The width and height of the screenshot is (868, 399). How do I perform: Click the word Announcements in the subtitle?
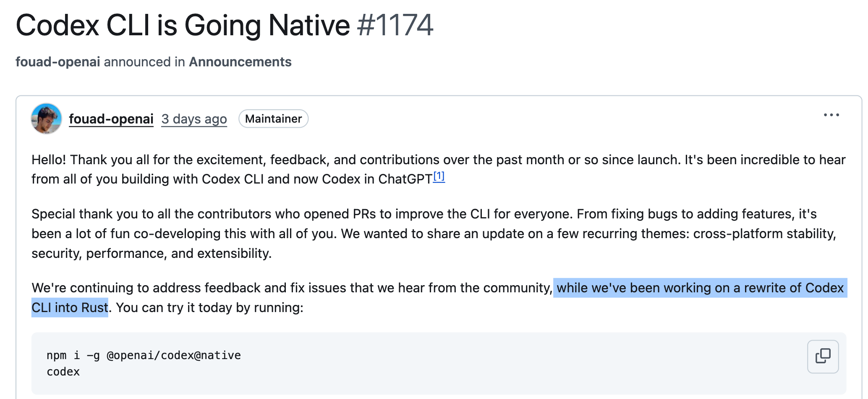coord(240,62)
